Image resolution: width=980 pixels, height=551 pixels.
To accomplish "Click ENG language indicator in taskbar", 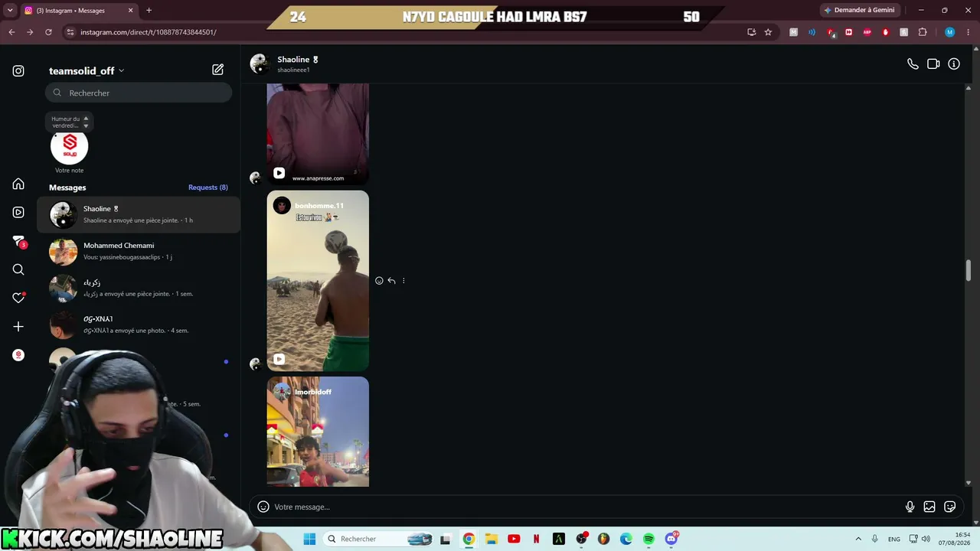I will pyautogui.click(x=894, y=539).
